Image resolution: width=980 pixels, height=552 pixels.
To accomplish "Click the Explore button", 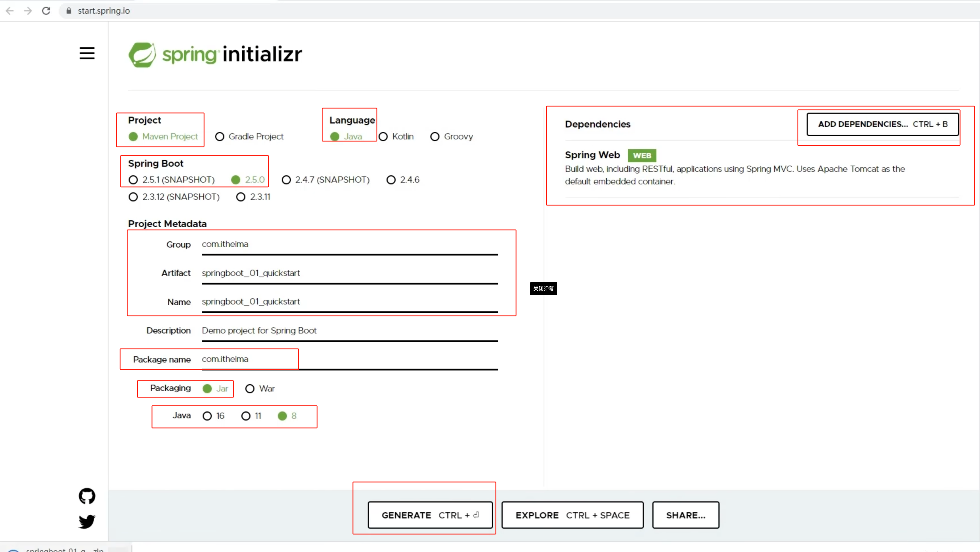I will pos(572,515).
